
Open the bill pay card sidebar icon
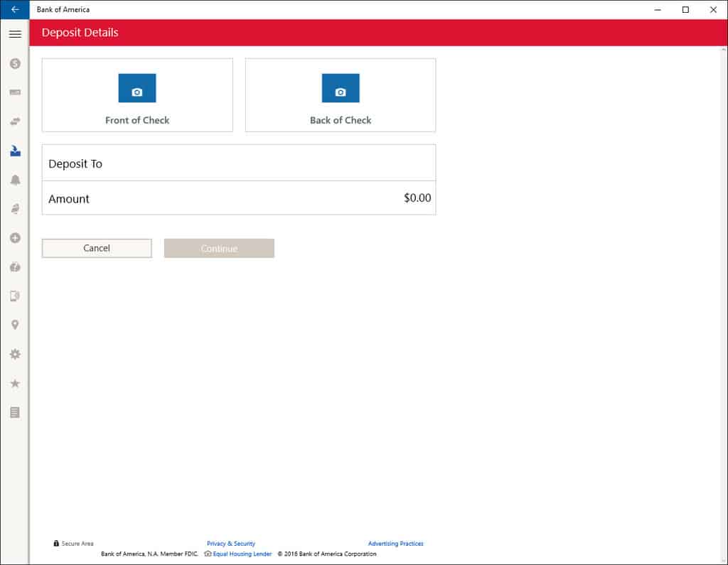coord(15,92)
